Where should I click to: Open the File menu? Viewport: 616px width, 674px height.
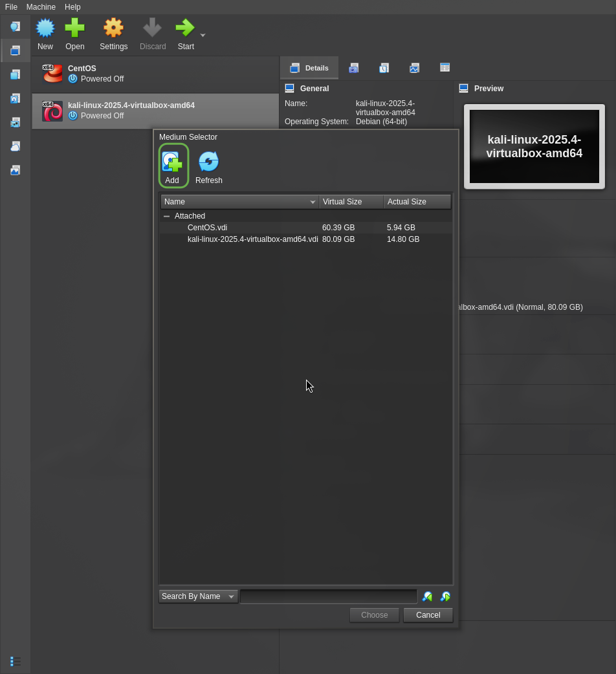11,7
